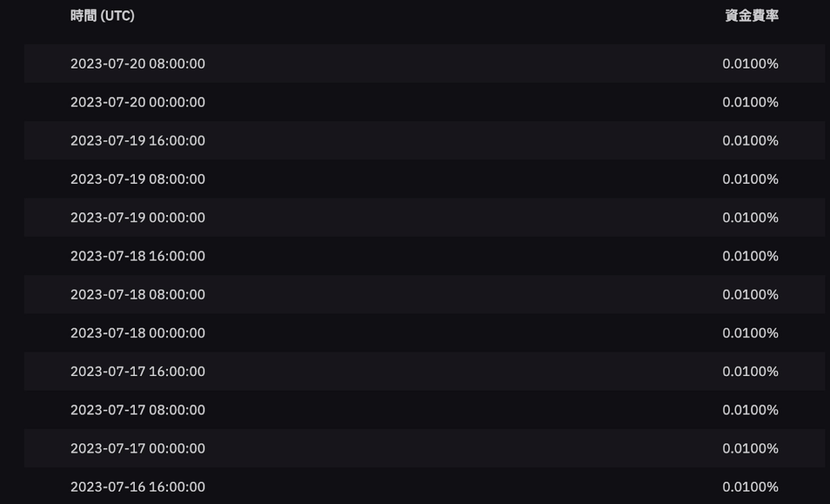The height and width of the screenshot is (504, 830).
Task: Click the funding rate for 2023-07-20 08:00:00
Action: (x=750, y=64)
